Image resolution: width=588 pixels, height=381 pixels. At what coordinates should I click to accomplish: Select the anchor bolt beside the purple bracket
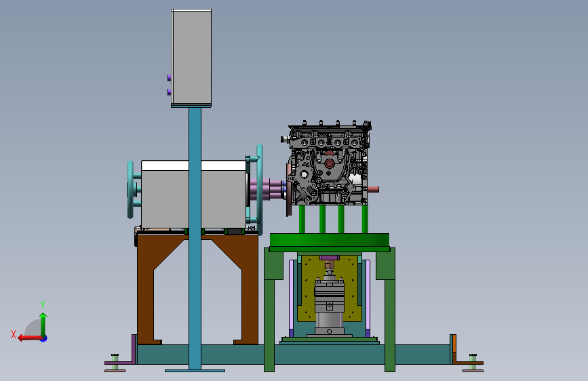click(115, 363)
